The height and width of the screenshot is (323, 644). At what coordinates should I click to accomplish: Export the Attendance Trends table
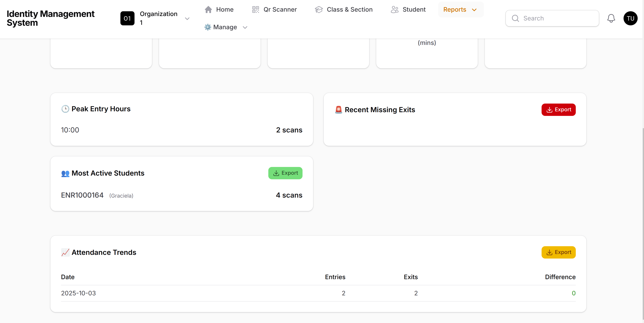(558, 252)
